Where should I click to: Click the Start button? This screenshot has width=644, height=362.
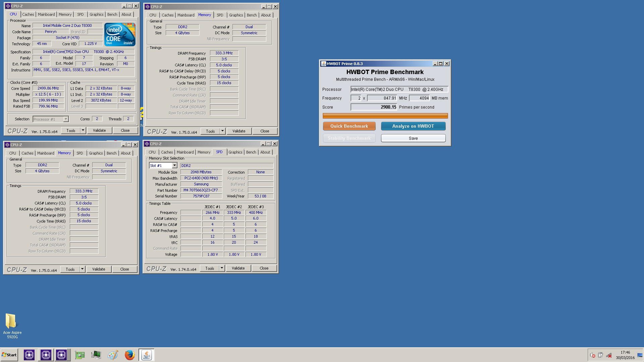9,355
